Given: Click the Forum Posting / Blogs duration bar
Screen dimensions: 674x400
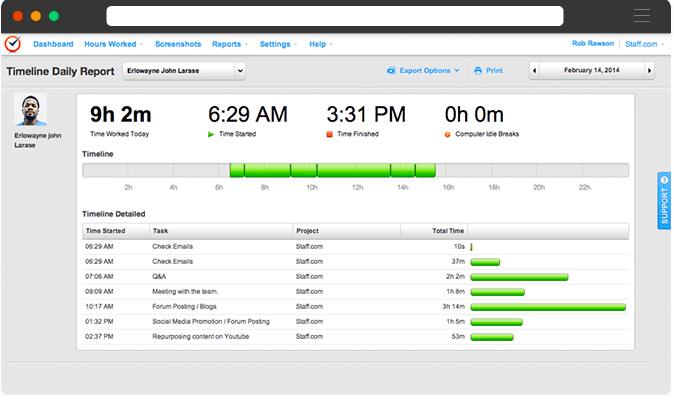Looking at the screenshot, I should click(x=548, y=307).
